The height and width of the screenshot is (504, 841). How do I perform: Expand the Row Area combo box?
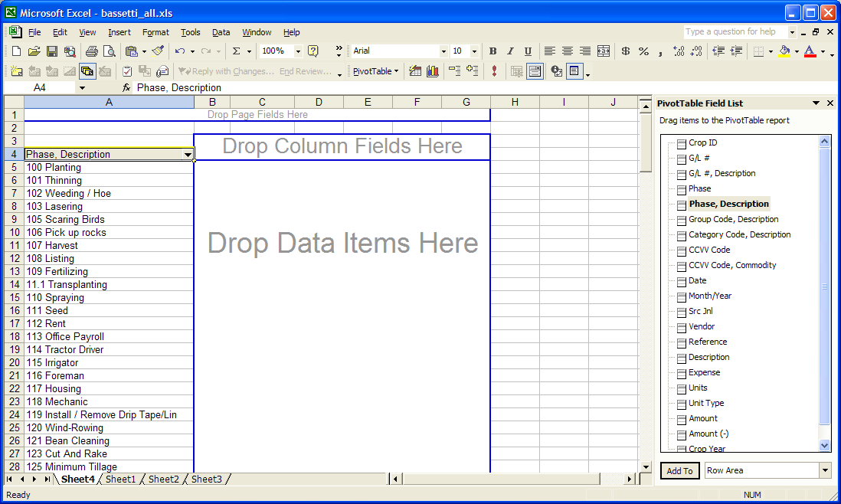pyautogui.click(x=825, y=471)
